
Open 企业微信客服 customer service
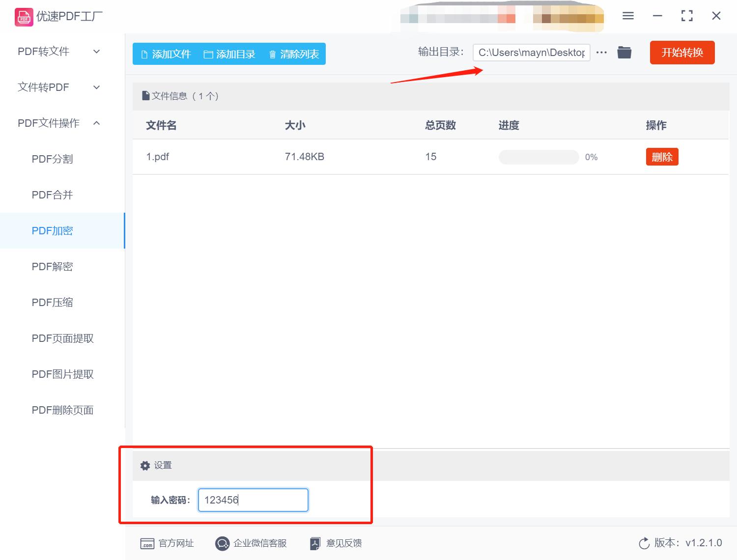pyautogui.click(x=222, y=543)
